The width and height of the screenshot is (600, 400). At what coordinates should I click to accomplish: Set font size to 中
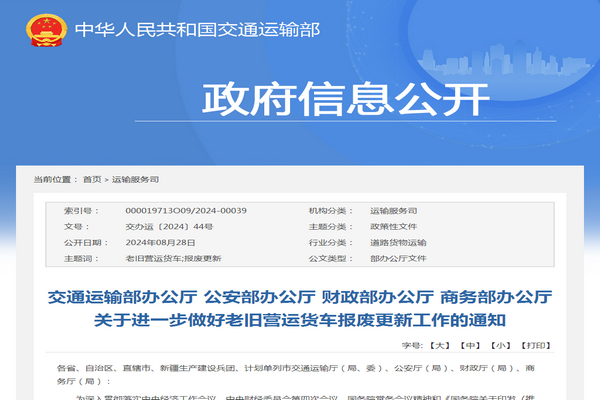coord(471,344)
